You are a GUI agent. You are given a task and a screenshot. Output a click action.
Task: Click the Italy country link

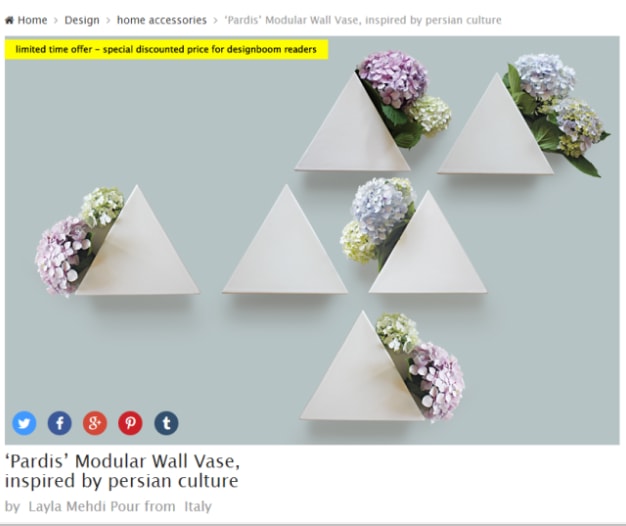pyautogui.click(x=198, y=506)
